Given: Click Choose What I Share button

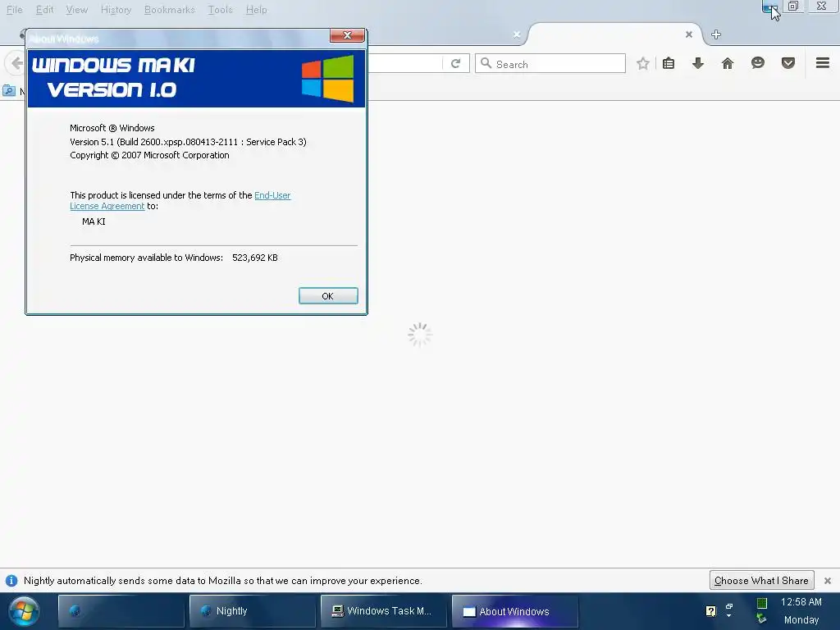Looking at the screenshot, I should [x=761, y=580].
